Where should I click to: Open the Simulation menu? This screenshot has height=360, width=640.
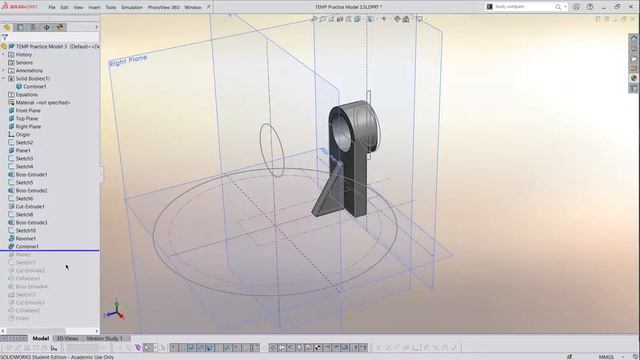coord(132,7)
